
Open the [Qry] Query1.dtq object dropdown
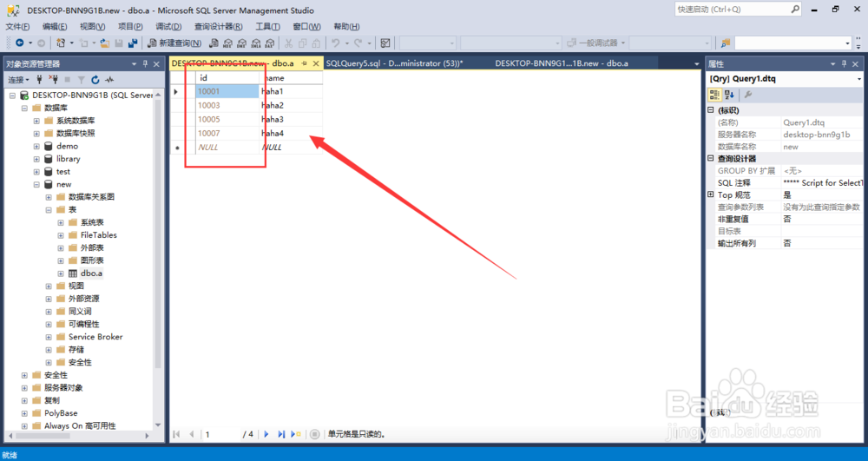tap(858, 79)
